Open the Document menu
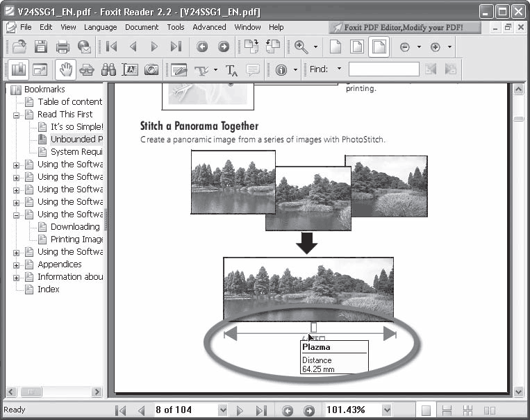 point(142,27)
